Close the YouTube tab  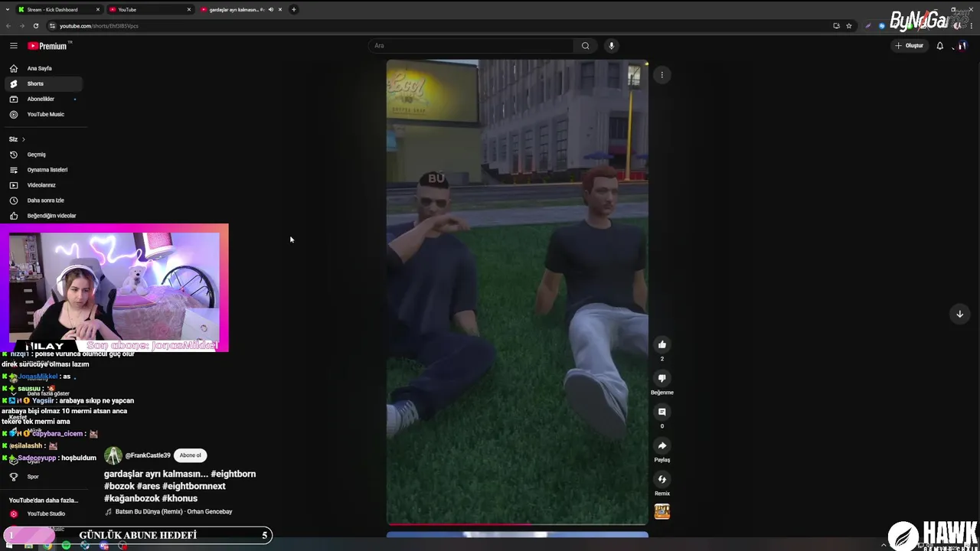(189, 10)
